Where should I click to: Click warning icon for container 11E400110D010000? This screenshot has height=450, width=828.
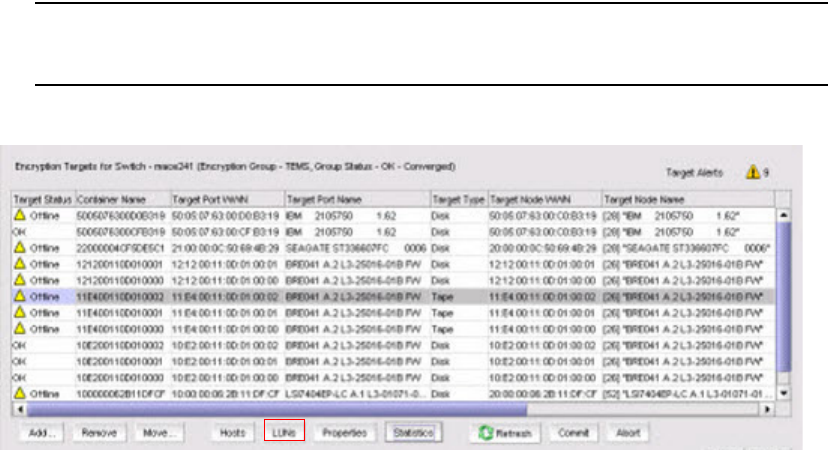coord(20,328)
